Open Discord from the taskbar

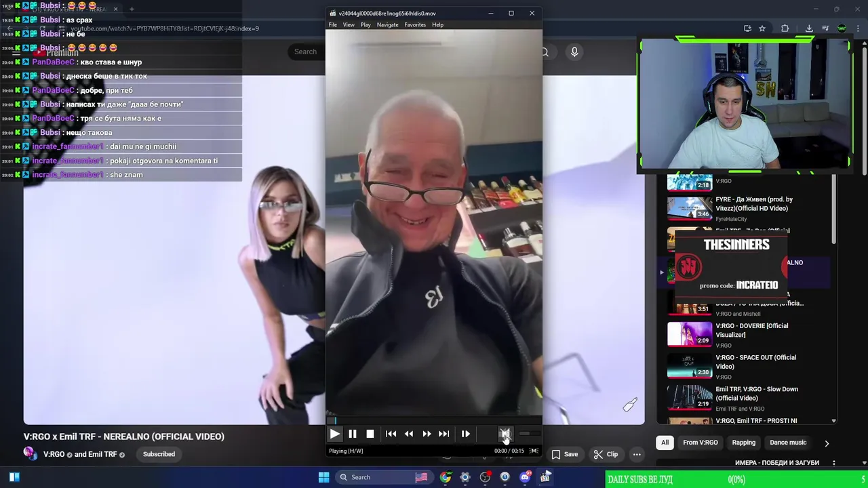tap(525, 477)
